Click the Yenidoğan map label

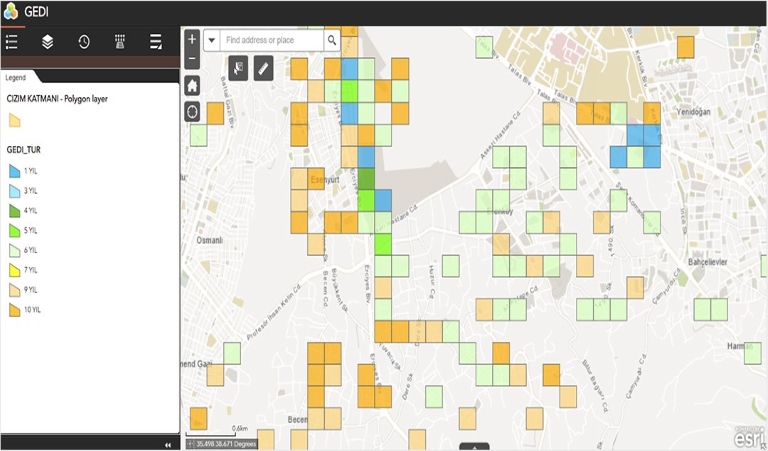click(x=694, y=112)
